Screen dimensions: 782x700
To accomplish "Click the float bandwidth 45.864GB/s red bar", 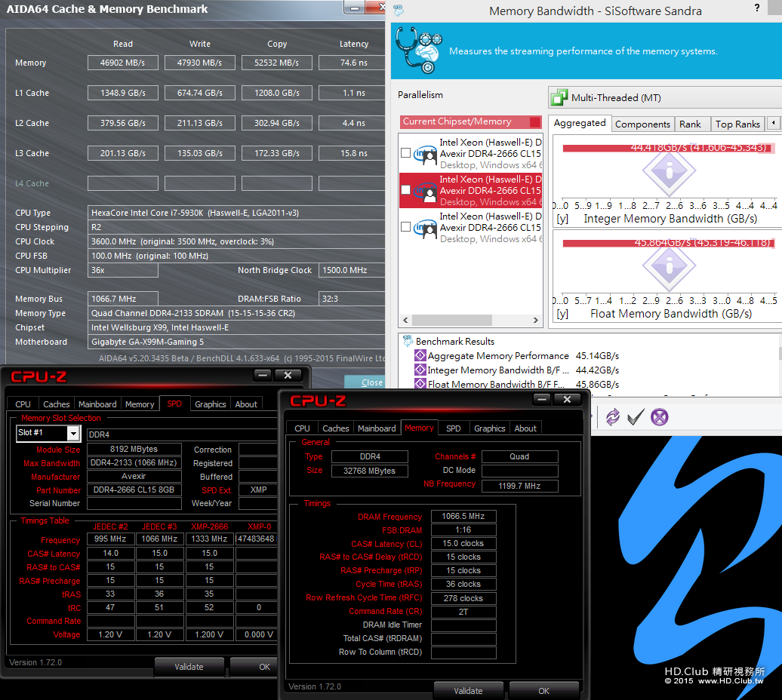I will [x=667, y=243].
